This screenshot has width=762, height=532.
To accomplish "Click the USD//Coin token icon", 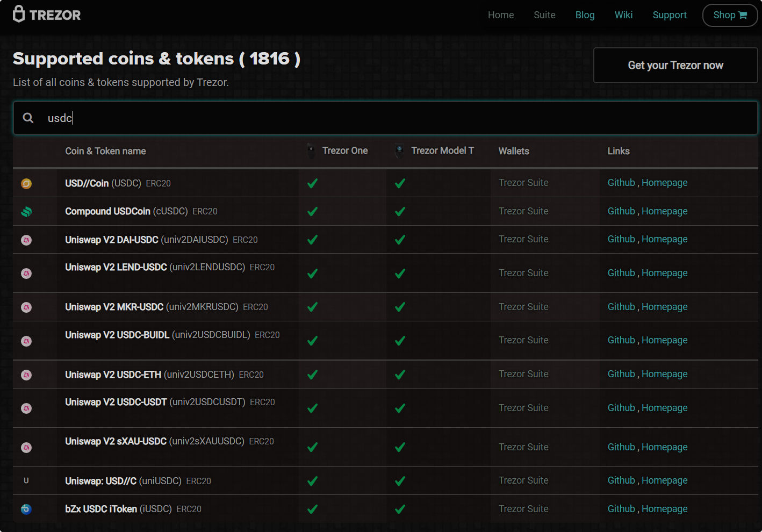I will pos(26,184).
